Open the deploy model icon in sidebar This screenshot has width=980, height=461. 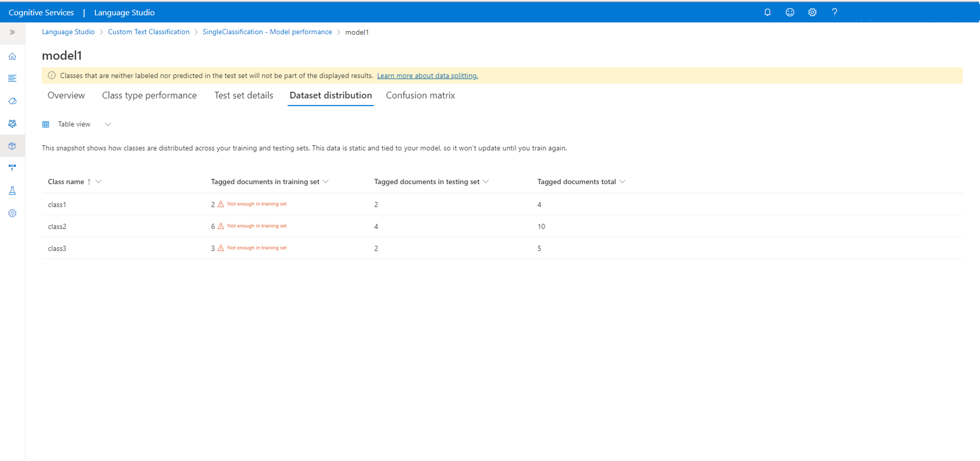pos(12,167)
